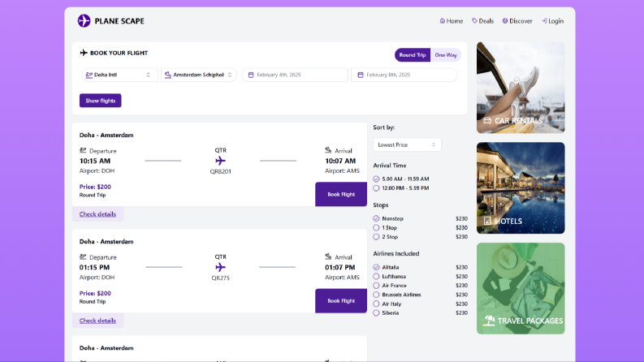The width and height of the screenshot is (644, 362).
Task: Select 1 Stop option
Action: [x=376, y=228]
